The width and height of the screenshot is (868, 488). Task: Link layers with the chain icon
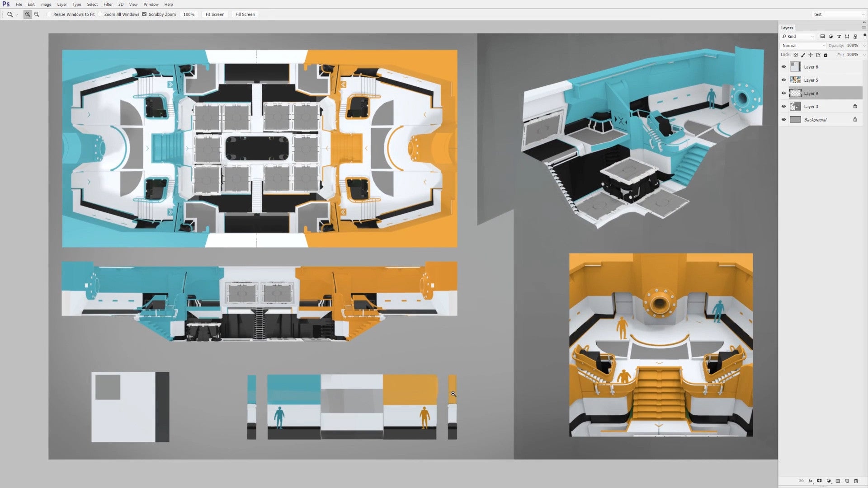coord(802,481)
